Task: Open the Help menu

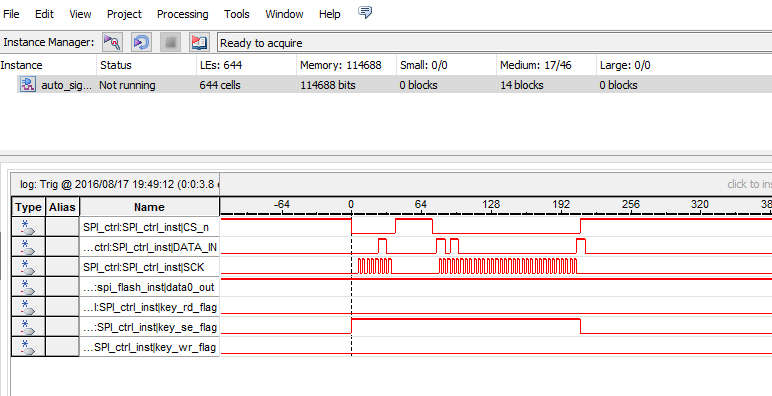Action: pos(329,14)
